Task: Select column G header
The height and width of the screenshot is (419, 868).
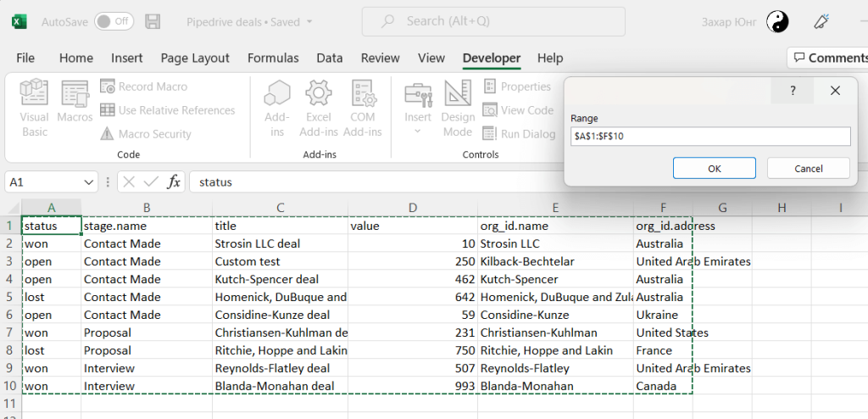Action: 722,208
